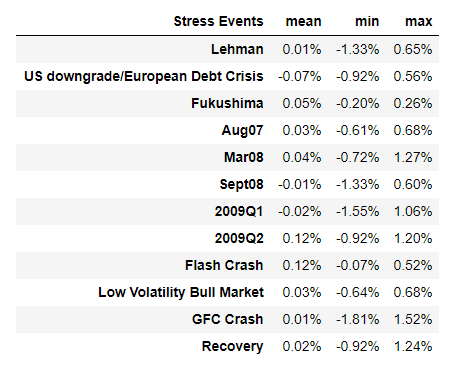Select the Fukushima row label
This screenshot has height=370, width=465.
click(x=227, y=103)
